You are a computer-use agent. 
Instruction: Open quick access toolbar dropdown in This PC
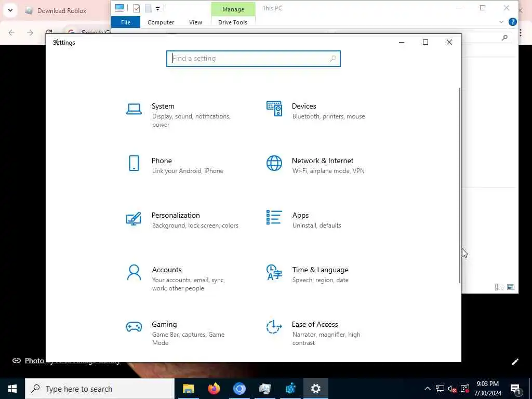[158, 8]
